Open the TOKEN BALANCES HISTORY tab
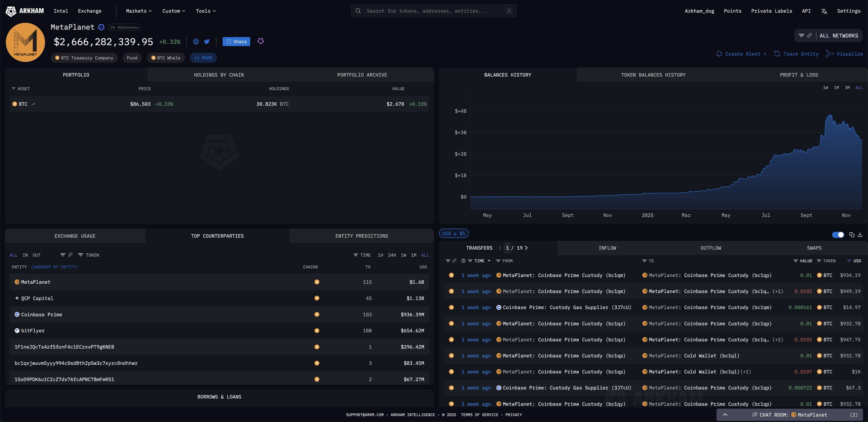Image resolution: width=868 pixels, height=422 pixels. (x=653, y=75)
